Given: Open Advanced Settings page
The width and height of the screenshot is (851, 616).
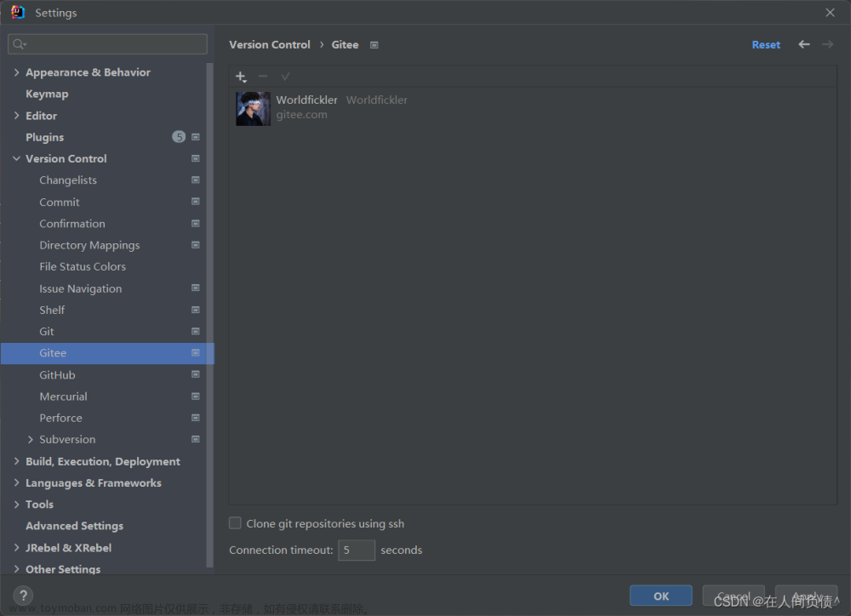Looking at the screenshot, I should (74, 526).
